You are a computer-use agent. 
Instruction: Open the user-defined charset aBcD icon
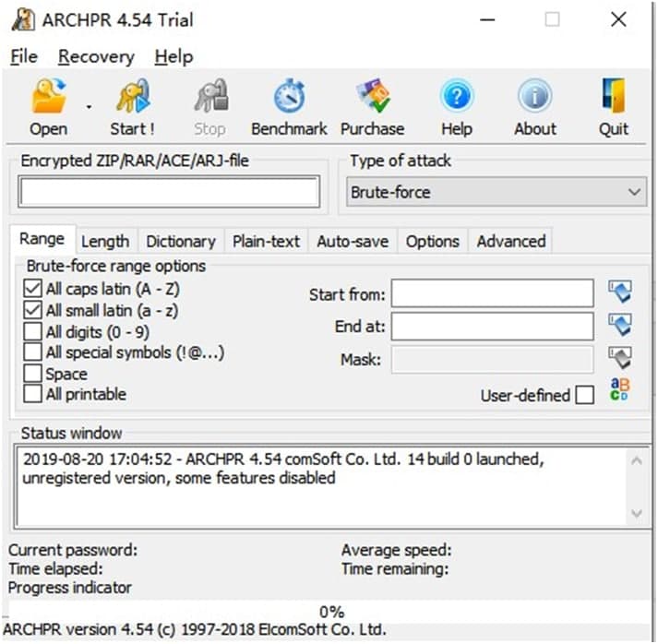click(x=619, y=389)
